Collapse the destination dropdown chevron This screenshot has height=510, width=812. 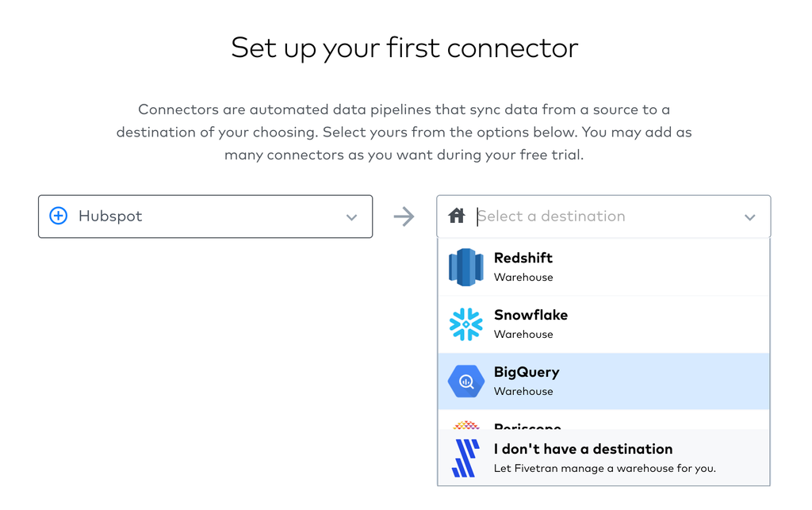coord(749,217)
